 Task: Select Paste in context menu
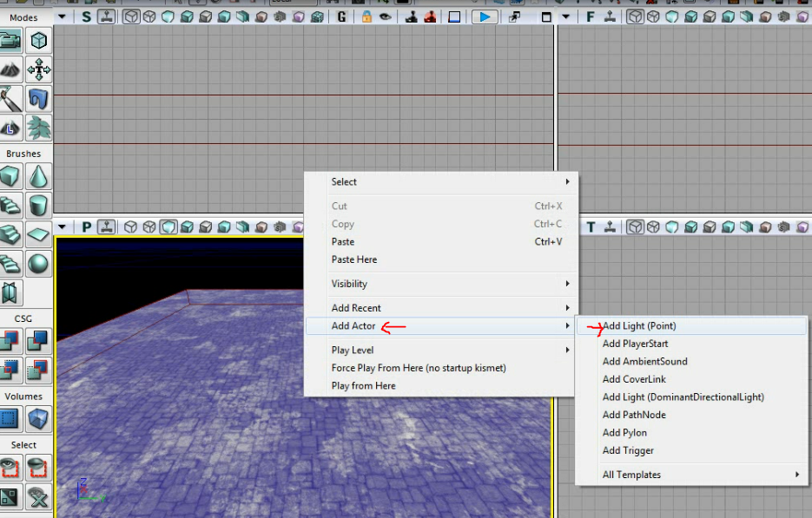440,242
